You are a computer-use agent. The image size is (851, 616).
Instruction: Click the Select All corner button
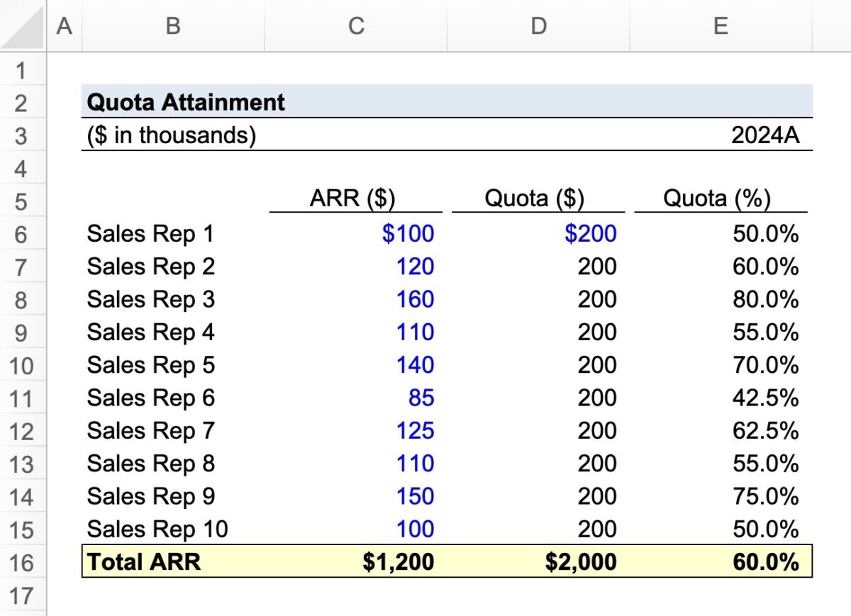(x=23, y=26)
